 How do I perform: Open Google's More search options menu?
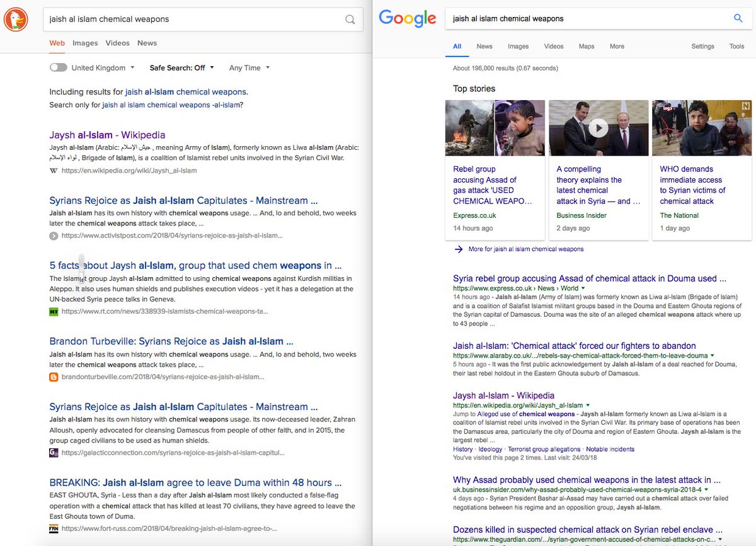click(x=617, y=47)
